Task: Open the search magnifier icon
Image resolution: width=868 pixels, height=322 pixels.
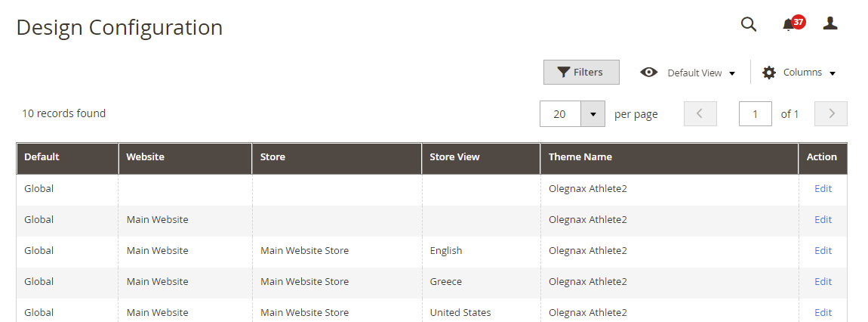Action: [x=749, y=24]
